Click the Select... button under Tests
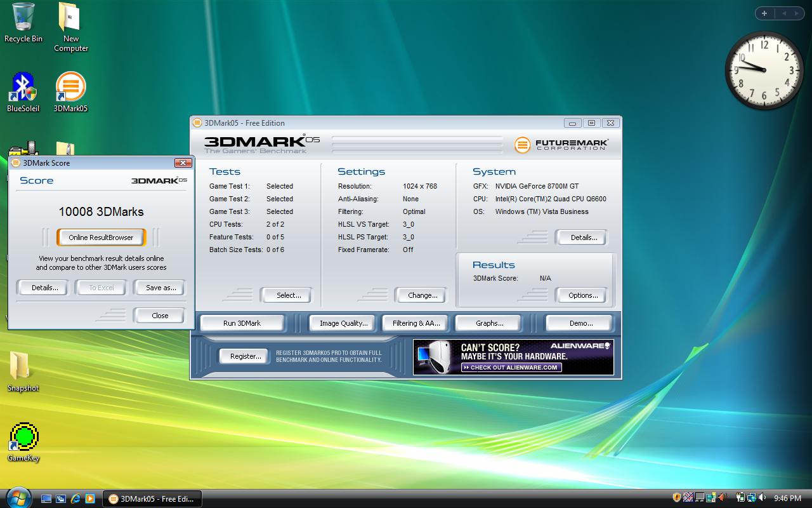 289,295
